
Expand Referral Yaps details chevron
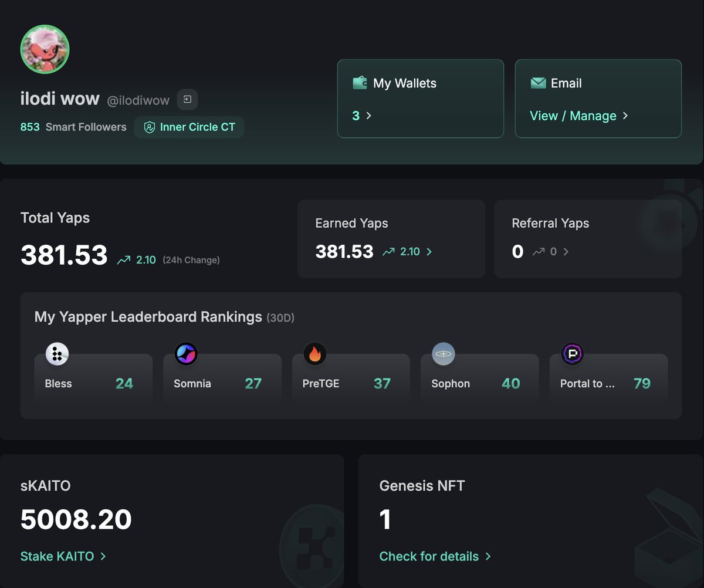566,252
